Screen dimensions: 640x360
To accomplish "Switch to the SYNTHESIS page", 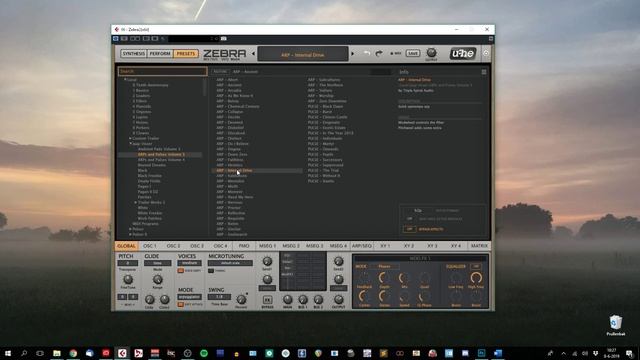I will click(133, 53).
